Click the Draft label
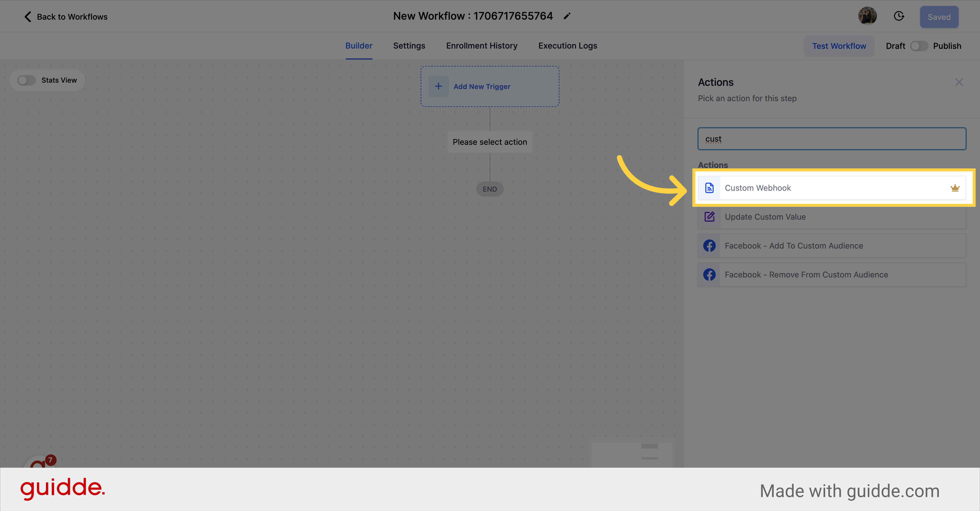980x511 pixels. pyautogui.click(x=895, y=46)
